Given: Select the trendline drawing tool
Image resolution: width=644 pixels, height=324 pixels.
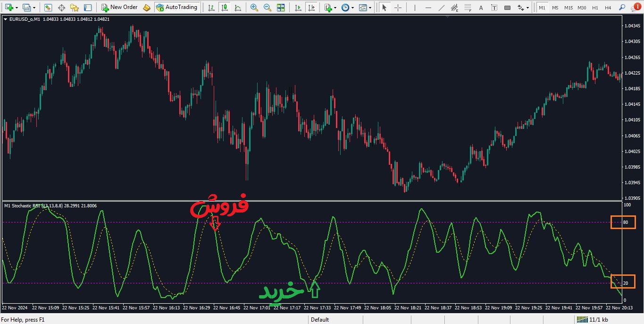Looking at the screenshot, I should (x=441, y=8).
